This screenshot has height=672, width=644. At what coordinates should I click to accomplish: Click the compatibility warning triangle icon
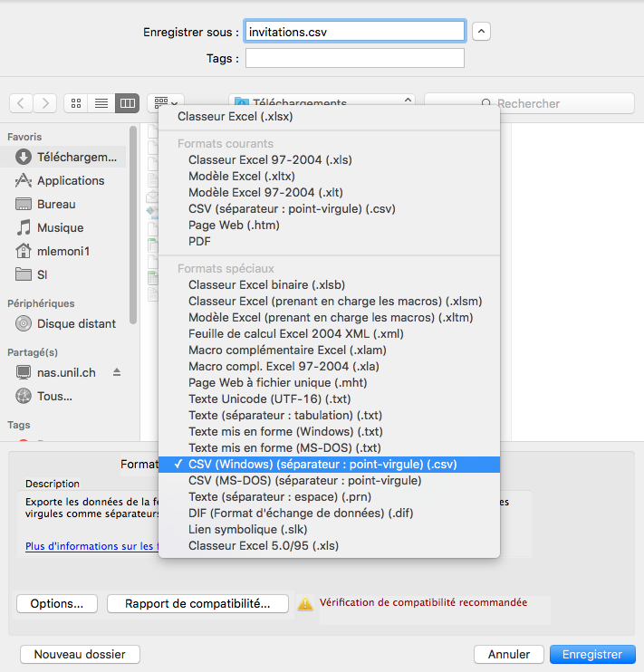point(305,603)
